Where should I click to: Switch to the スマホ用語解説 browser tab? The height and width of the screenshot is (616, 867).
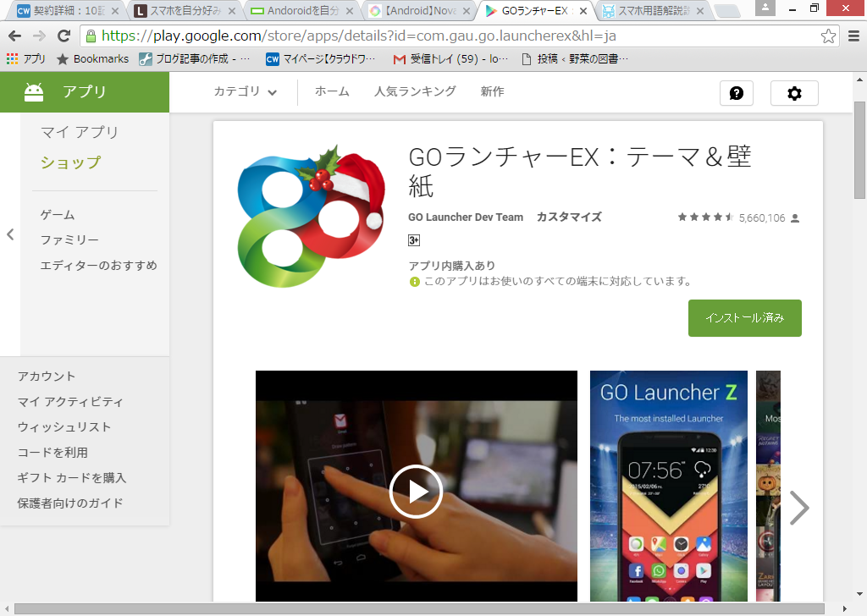pos(654,10)
